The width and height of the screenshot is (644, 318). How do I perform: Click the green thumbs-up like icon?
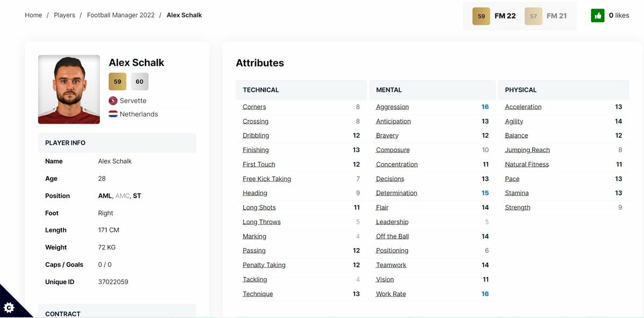(597, 16)
